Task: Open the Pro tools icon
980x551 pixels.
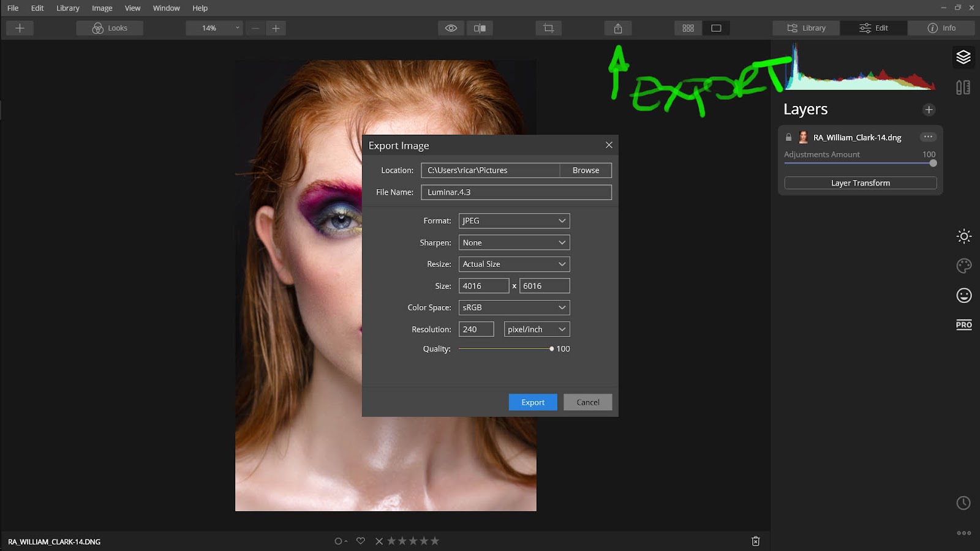Action: click(x=963, y=324)
